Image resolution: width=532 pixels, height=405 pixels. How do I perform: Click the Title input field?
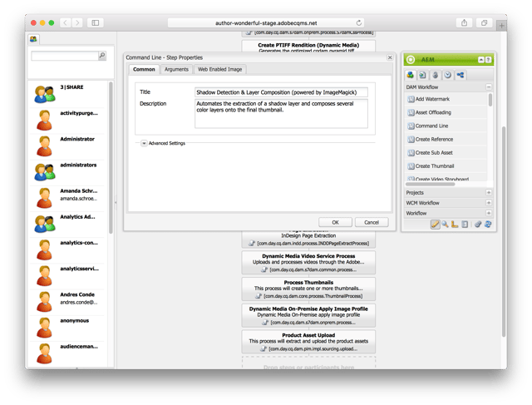(x=281, y=92)
